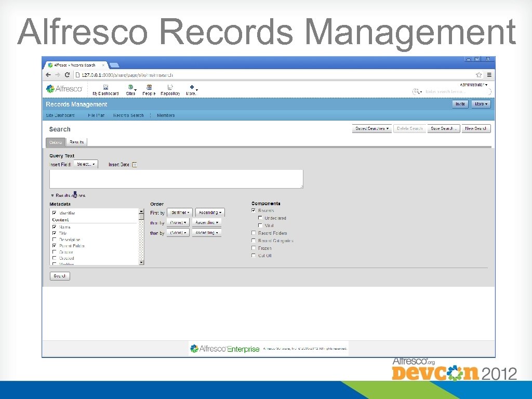Close the Records Search browser tab
The image size is (532, 399).
click(103, 65)
